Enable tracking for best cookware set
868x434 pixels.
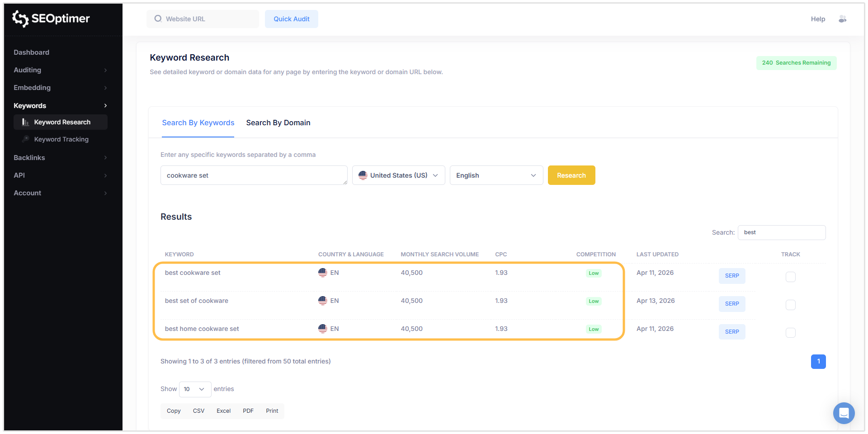(790, 277)
